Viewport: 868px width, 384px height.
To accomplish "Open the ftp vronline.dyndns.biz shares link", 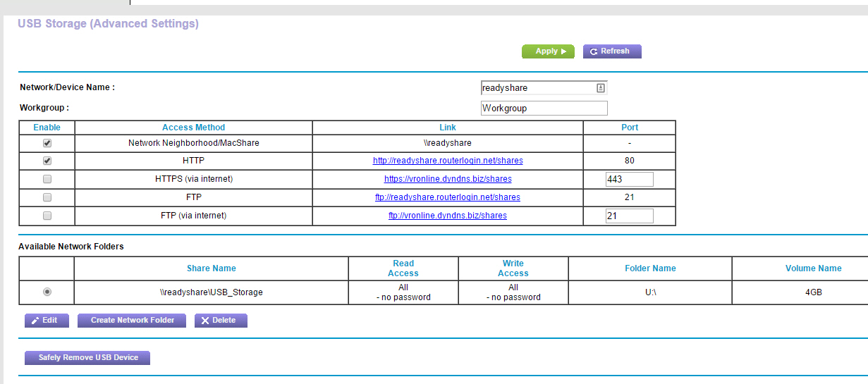I will coord(448,216).
